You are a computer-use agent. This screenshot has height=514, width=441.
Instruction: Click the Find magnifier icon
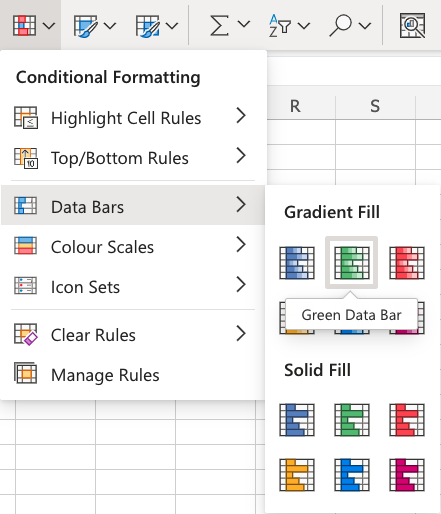tap(340, 25)
